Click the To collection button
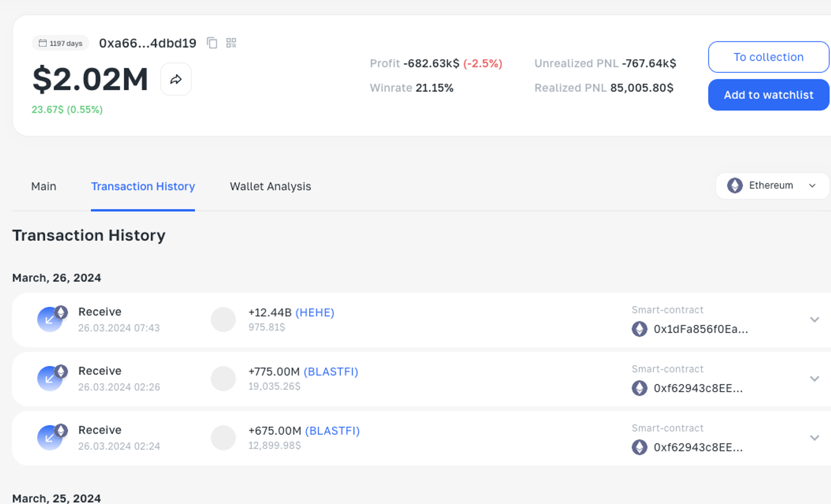This screenshot has width=831, height=504. click(x=768, y=57)
